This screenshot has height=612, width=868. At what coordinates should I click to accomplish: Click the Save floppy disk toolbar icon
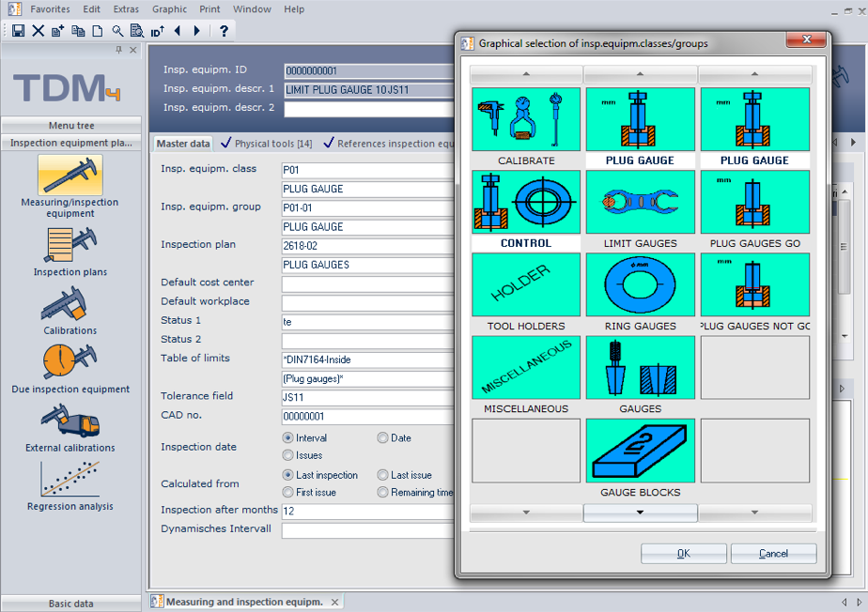click(x=18, y=30)
